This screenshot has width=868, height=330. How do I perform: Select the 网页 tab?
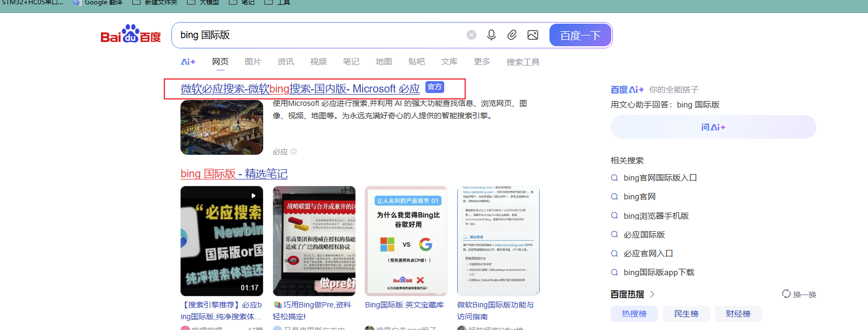point(220,62)
